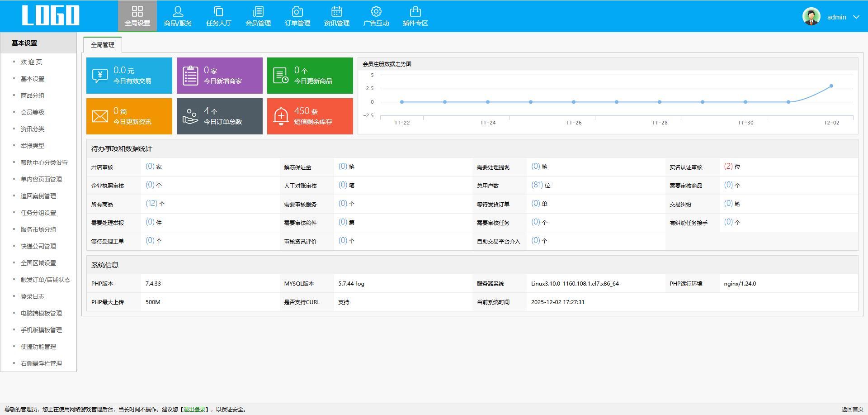Open the 全局设置 grid icon

[137, 12]
